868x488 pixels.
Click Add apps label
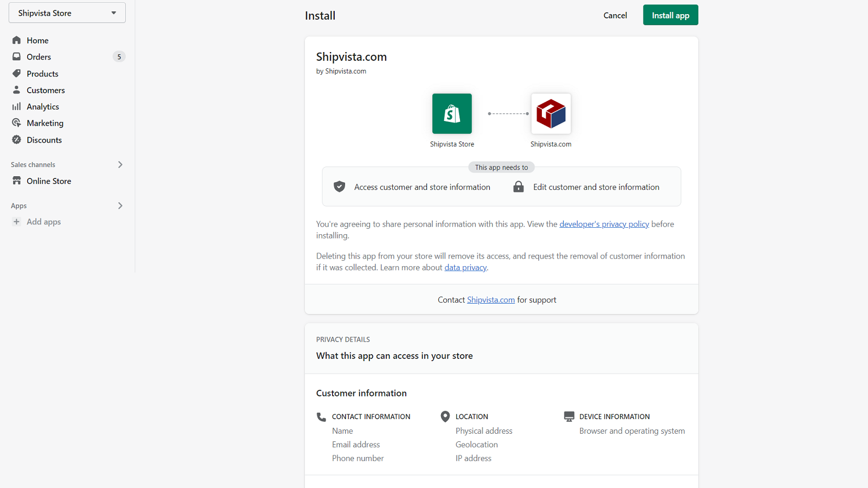(44, 222)
